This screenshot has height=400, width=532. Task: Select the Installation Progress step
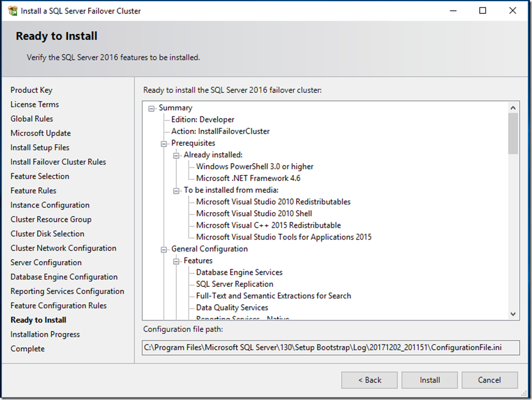[45, 334]
